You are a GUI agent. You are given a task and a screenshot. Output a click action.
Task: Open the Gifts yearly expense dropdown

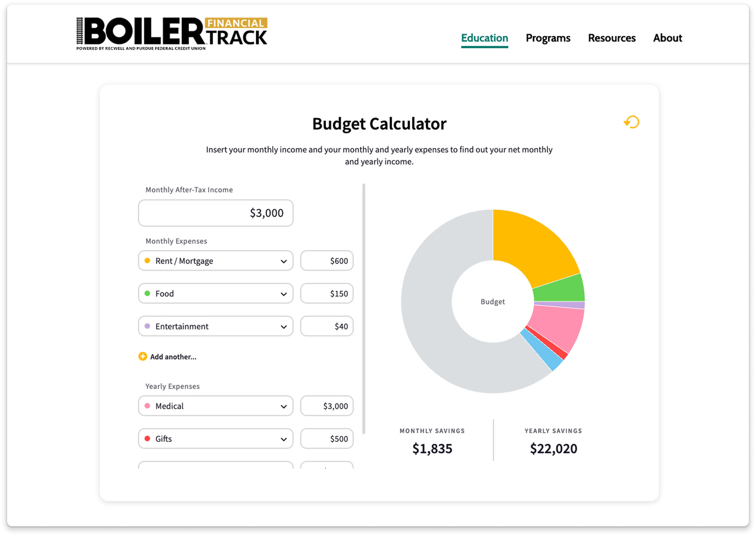215,438
